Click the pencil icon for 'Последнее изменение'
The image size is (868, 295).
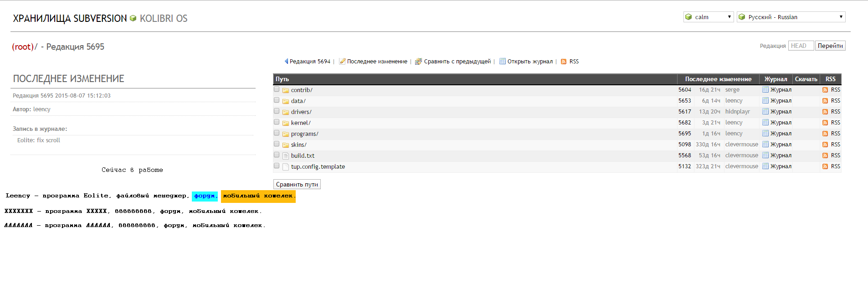[x=342, y=62]
